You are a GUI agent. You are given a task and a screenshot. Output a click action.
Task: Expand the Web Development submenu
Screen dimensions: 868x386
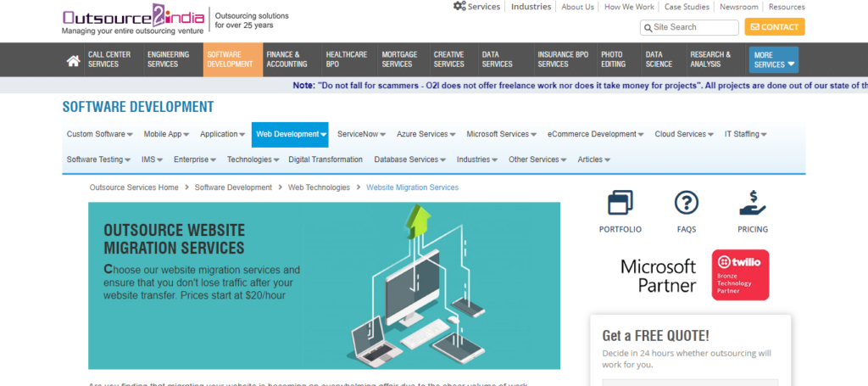[x=289, y=134]
